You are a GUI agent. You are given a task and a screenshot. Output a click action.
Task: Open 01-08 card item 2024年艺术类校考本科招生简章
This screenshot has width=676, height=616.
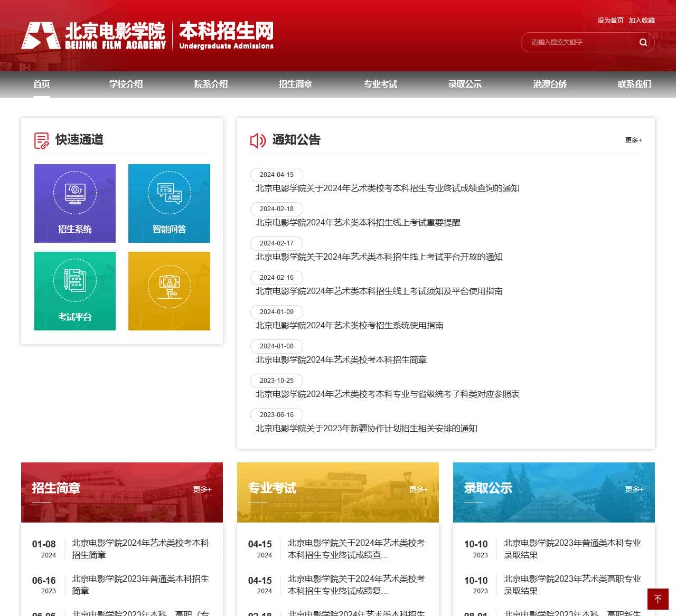click(140, 549)
